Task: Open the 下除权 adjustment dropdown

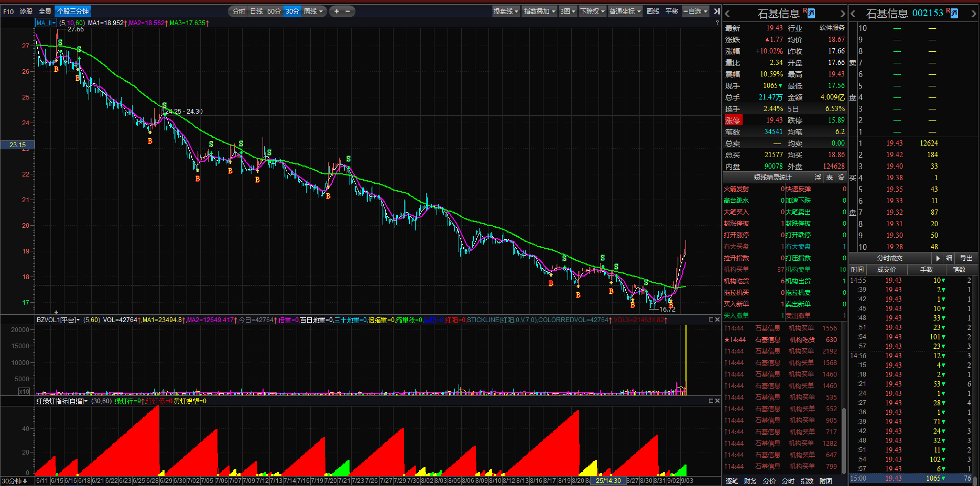Action: [593, 11]
